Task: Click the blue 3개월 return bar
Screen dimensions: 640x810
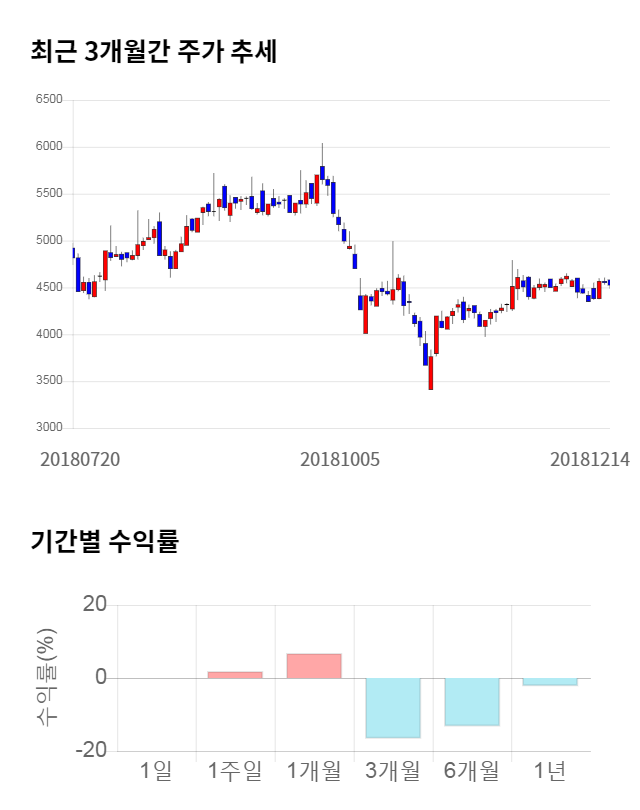Action: (393, 708)
